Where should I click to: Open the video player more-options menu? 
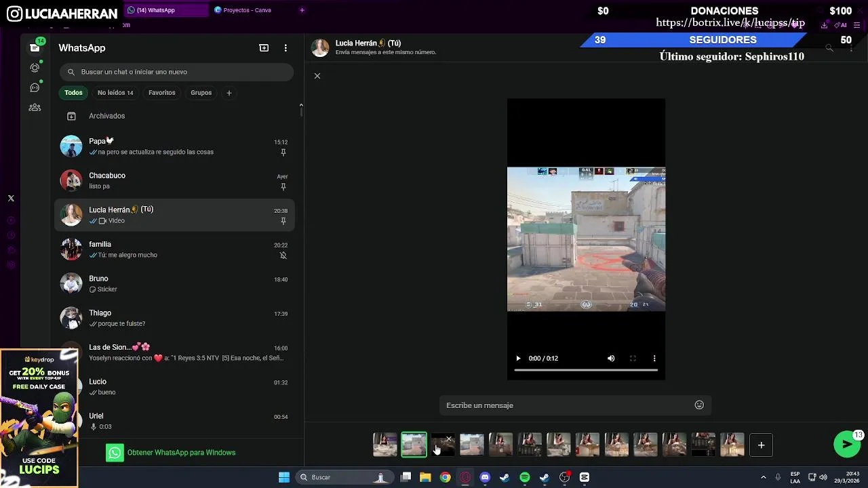point(654,359)
